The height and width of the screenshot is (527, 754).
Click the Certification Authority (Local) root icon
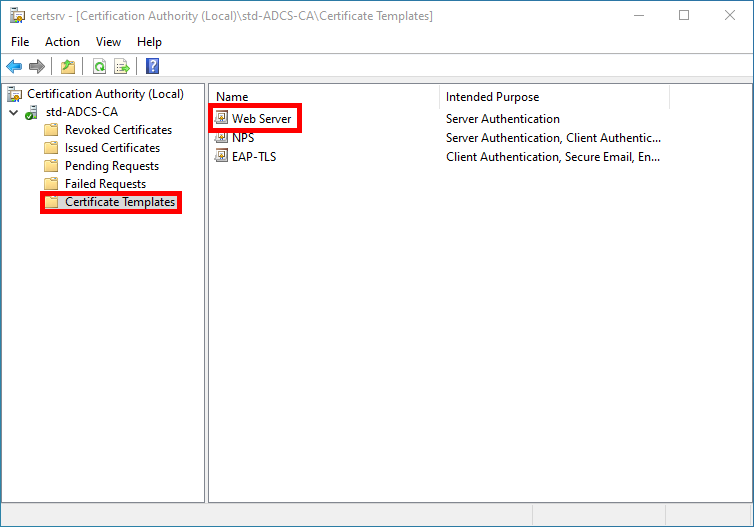point(15,94)
